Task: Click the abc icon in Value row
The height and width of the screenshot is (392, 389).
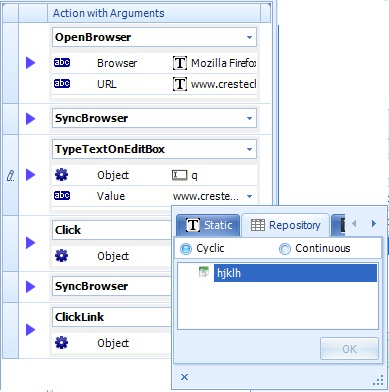Action: (x=62, y=195)
